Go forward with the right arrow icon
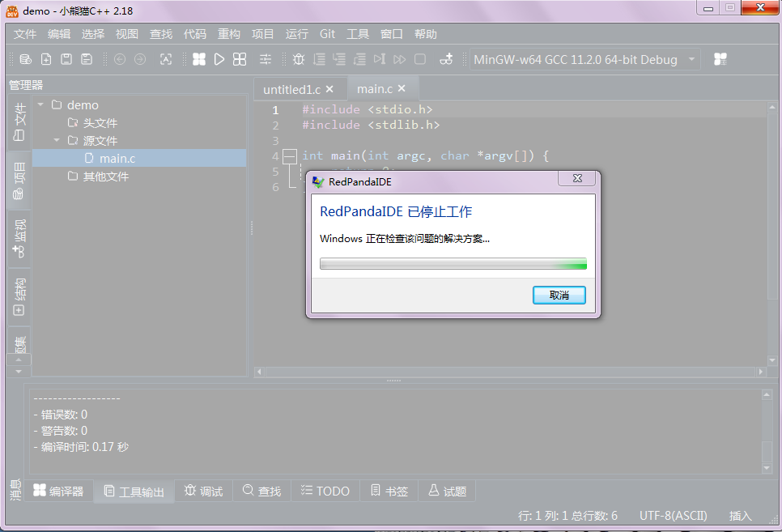 click(x=140, y=59)
